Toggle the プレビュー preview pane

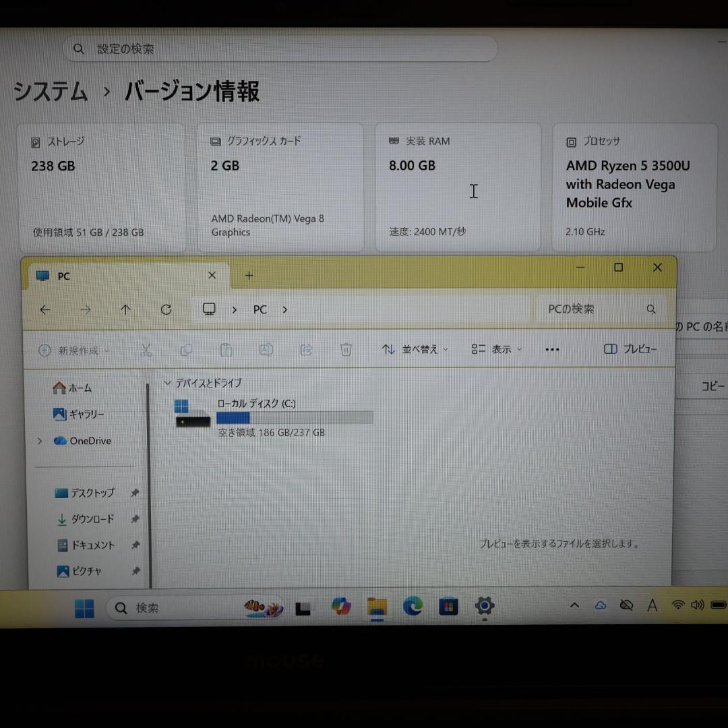[630, 348]
